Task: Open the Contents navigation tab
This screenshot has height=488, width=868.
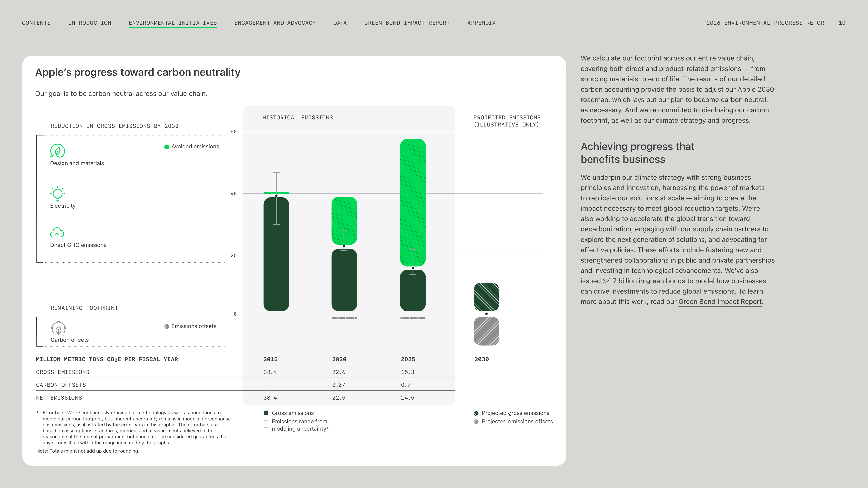Action: (36, 23)
